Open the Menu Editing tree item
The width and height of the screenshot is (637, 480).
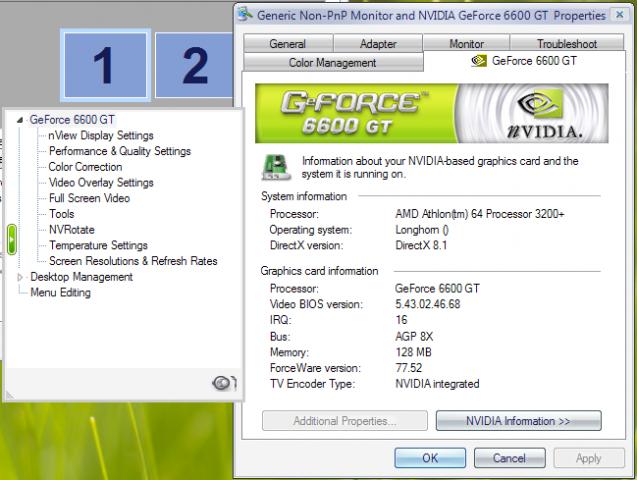click(x=61, y=293)
